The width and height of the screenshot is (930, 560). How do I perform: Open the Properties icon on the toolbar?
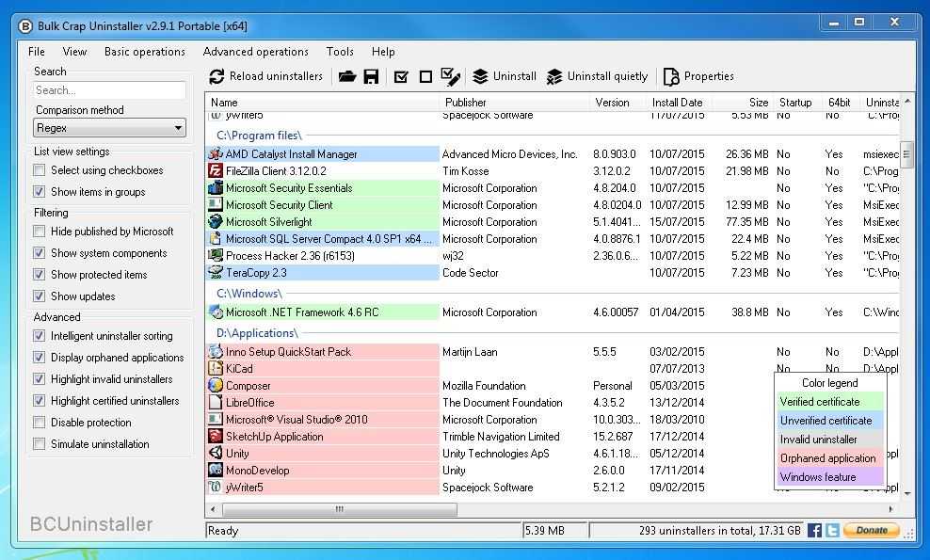click(x=669, y=76)
